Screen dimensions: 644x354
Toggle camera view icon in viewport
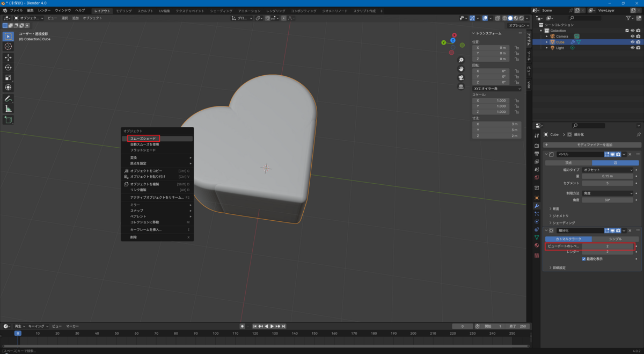click(x=461, y=77)
